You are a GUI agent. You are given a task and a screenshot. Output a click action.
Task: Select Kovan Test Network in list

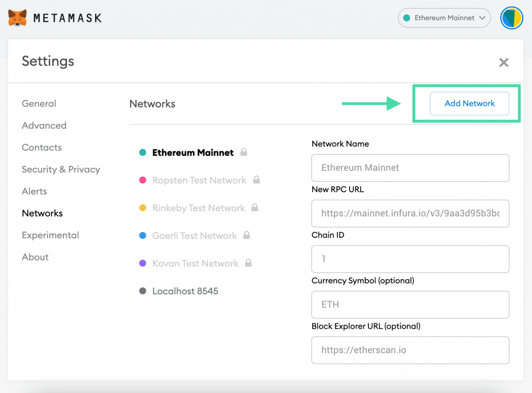(195, 263)
